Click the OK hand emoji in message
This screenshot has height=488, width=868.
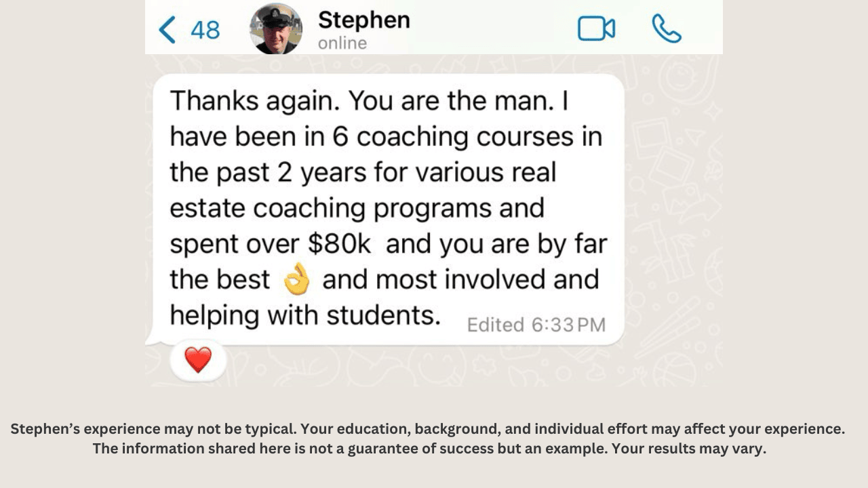pyautogui.click(x=296, y=280)
